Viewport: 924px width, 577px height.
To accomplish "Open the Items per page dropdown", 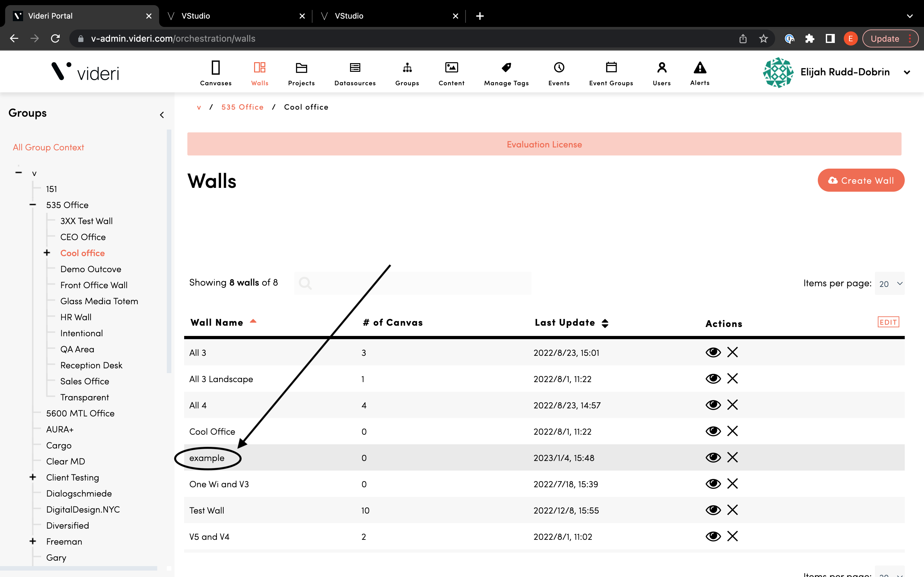I will [889, 284].
